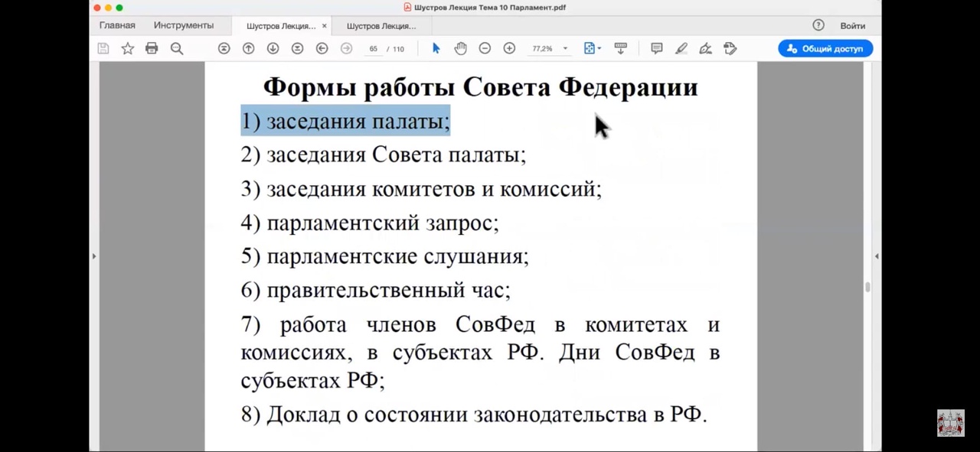Viewport: 980px width, 452px height.
Task: Switch to the Главная tab
Action: coord(117,25)
